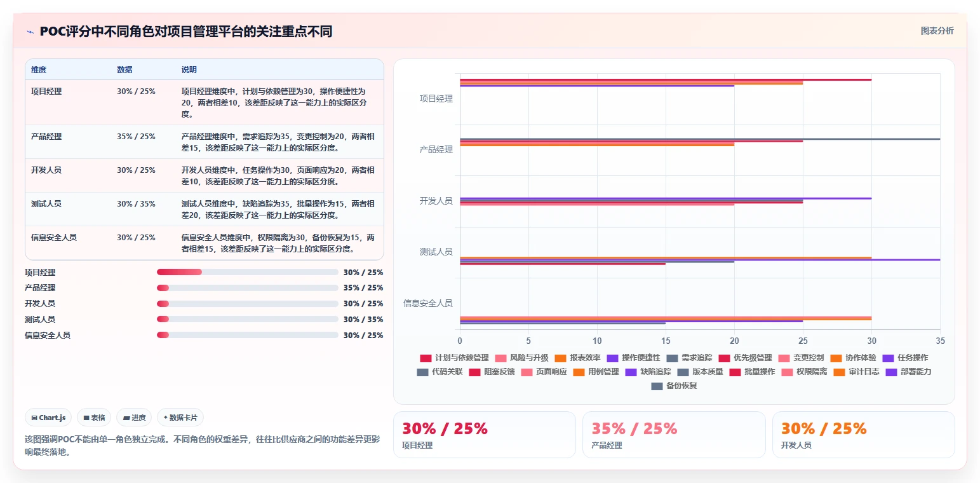Click the 35-long 需求追踪 bar under 产品经理
980x483 pixels.
[700, 139]
